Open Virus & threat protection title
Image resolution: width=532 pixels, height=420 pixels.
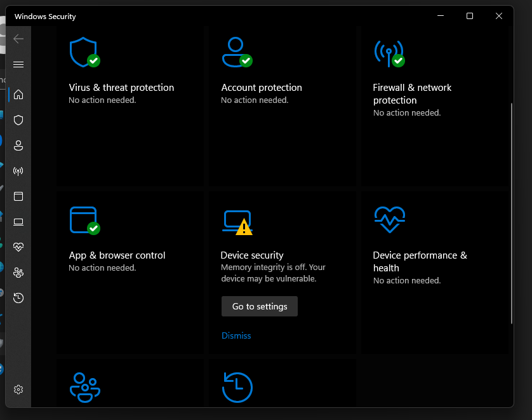[121, 88]
